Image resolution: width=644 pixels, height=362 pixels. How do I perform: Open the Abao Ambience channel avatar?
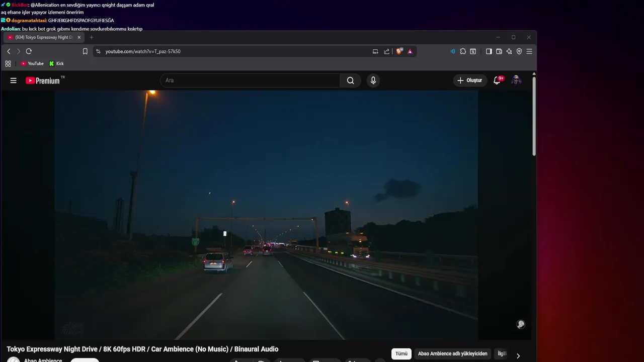[x=14, y=360]
